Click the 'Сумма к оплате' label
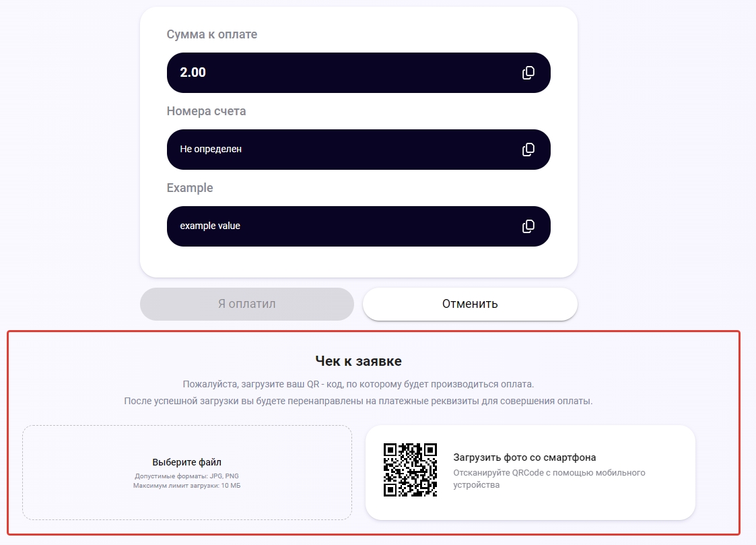 [x=212, y=34]
